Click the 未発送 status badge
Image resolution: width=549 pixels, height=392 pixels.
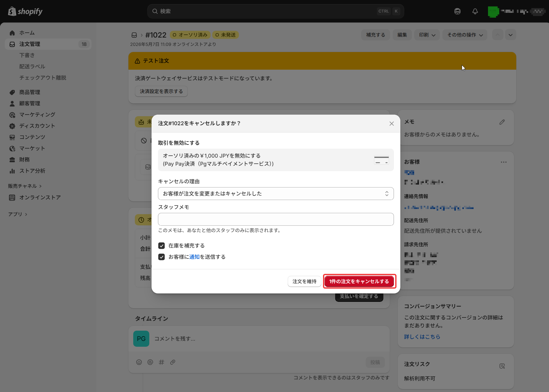point(225,35)
